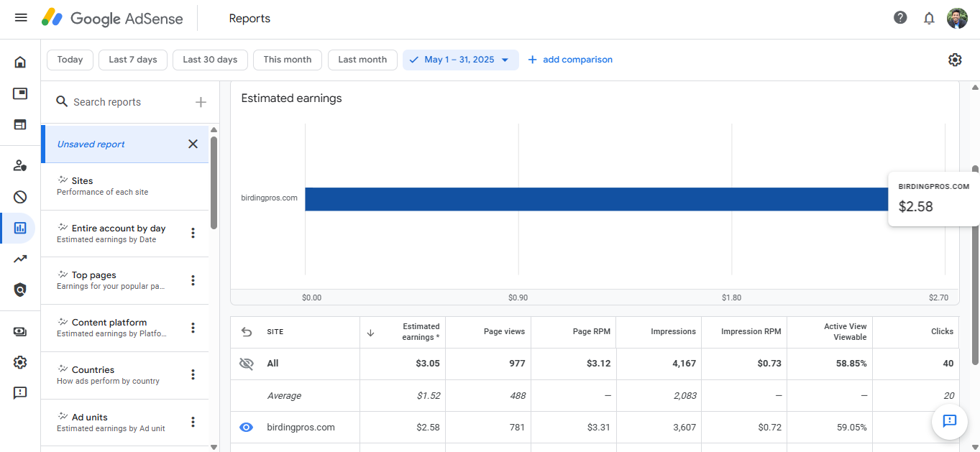Select the Sites report
Image resolution: width=980 pixels, height=452 pixels.
(x=125, y=186)
